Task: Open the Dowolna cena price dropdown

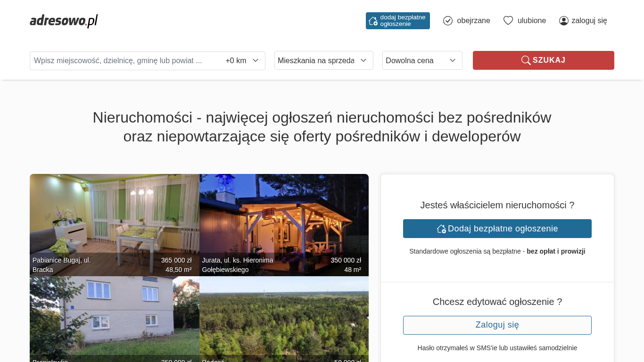Action: tap(422, 60)
